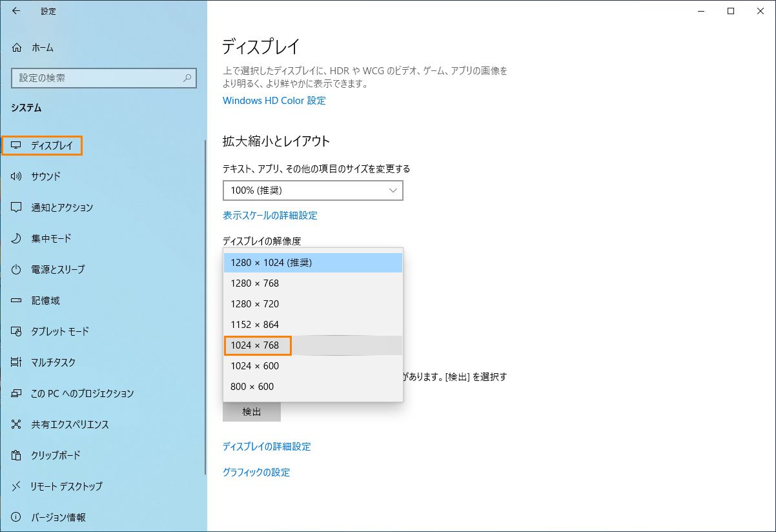Return to ホーム in the sidebar
Screen dimensions: 776x532
click(x=36, y=47)
